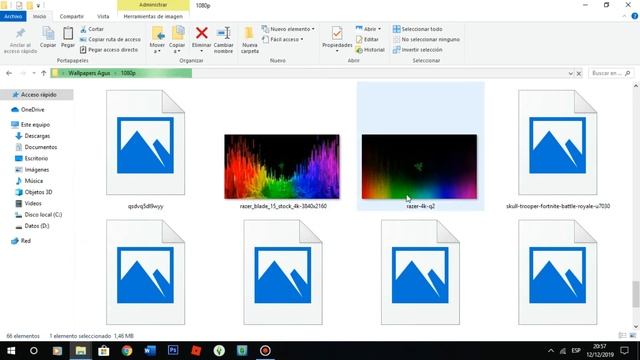This screenshot has width=640, height=360.
Task: Open the Help question mark icon
Action: [635, 16]
